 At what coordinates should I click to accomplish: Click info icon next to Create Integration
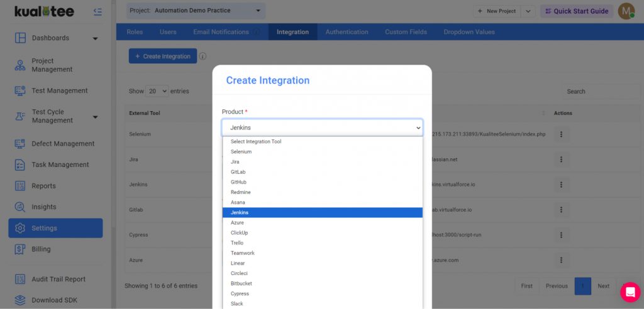tap(203, 57)
